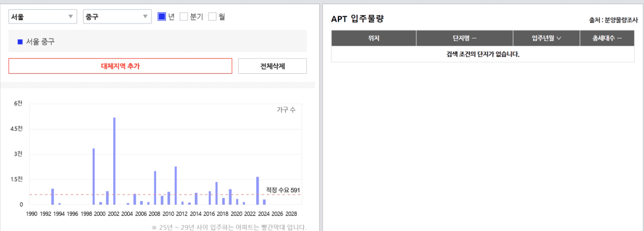Click the 2023 bar in the chart
644x231 pixels.
[257, 191]
